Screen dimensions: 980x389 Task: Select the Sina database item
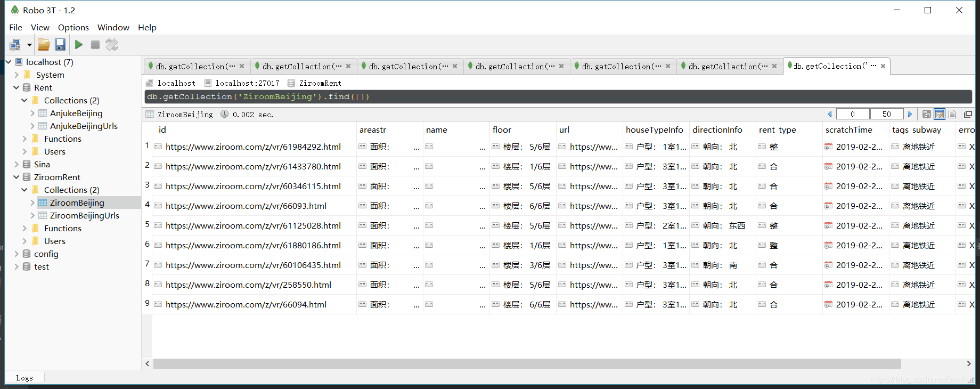[42, 164]
